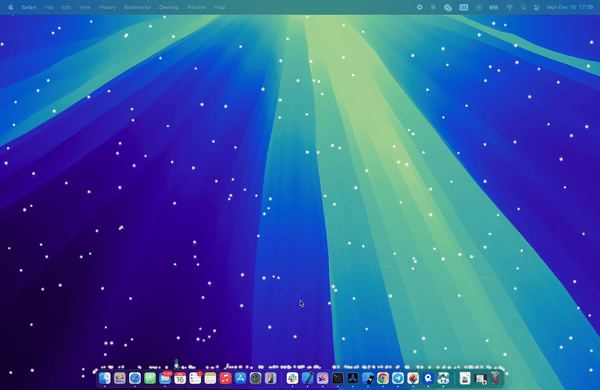This screenshot has width=600, height=390.
Task: Open the App Store dock icon
Action: coord(240,378)
